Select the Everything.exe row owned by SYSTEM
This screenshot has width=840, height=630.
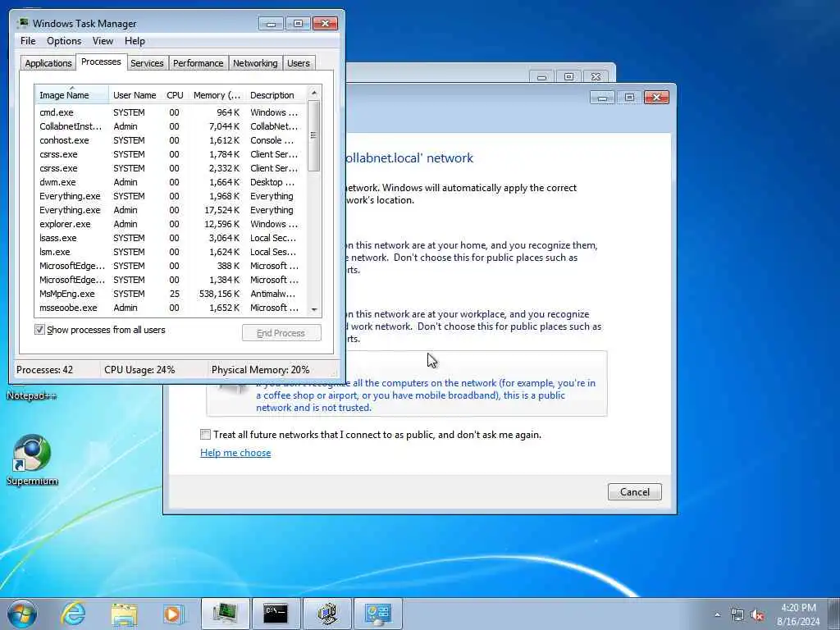tap(171, 196)
